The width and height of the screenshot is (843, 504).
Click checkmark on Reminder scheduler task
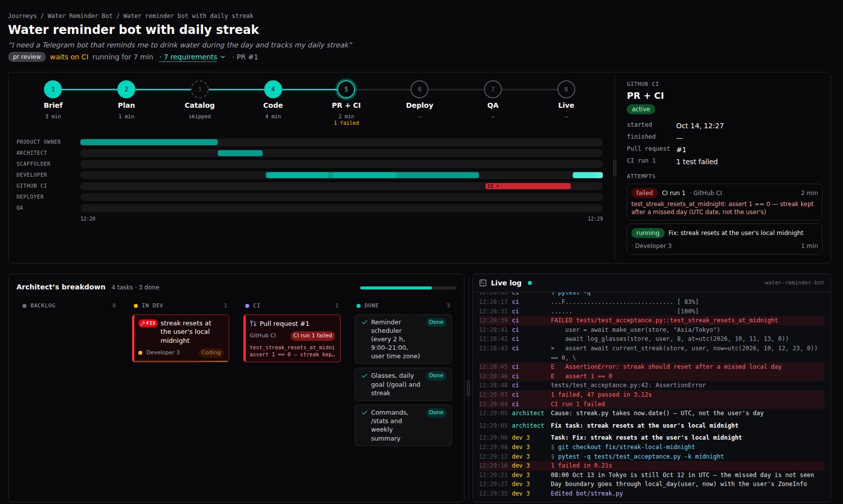(365, 322)
